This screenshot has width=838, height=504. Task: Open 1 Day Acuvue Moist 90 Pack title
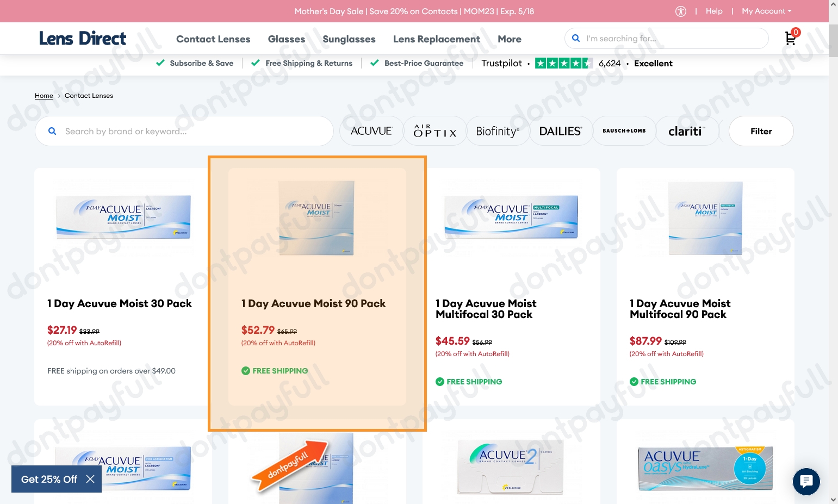pyautogui.click(x=314, y=303)
